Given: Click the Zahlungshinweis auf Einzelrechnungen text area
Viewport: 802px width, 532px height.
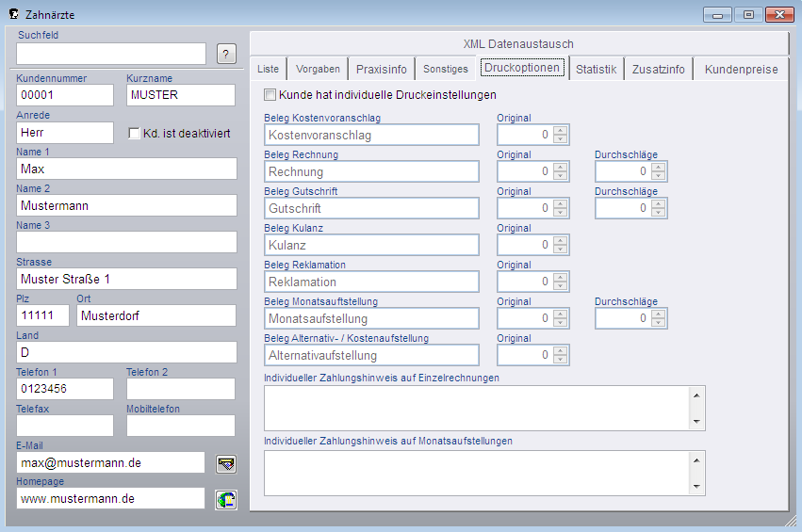Looking at the screenshot, I should coord(484,409).
